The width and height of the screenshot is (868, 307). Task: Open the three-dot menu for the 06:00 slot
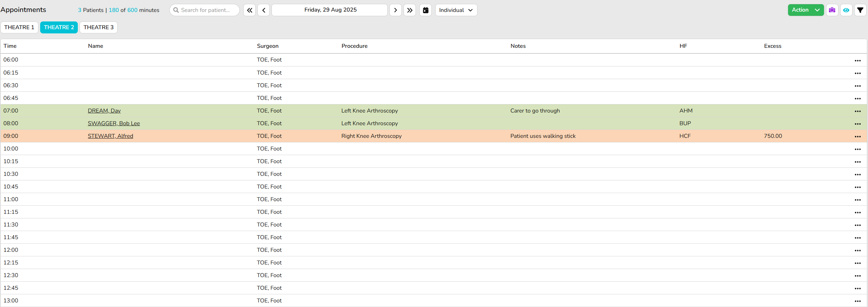pyautogui.click(x=857, y=60)
